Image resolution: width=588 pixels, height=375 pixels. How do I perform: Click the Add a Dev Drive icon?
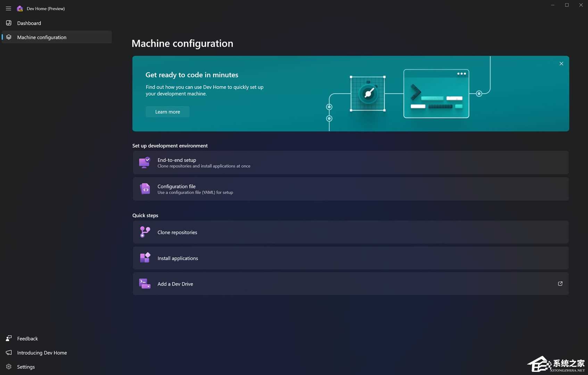145,284
